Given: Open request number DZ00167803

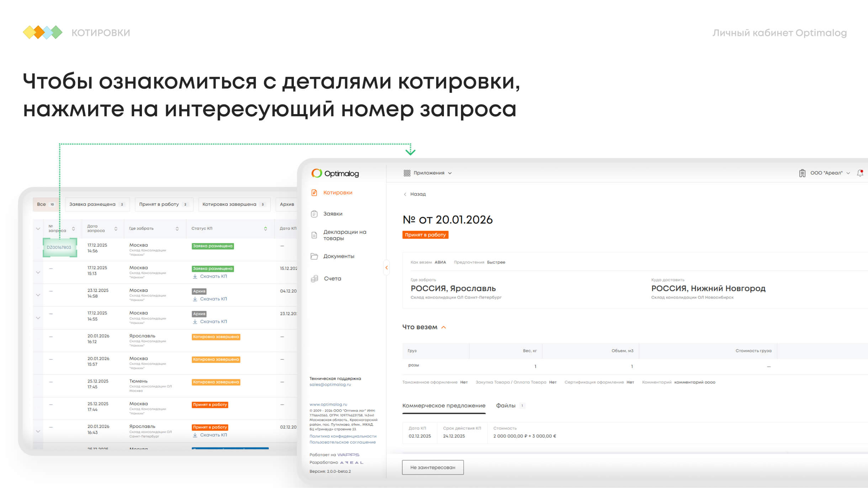Looking at the screenshot, I should (x=59, y=247).
